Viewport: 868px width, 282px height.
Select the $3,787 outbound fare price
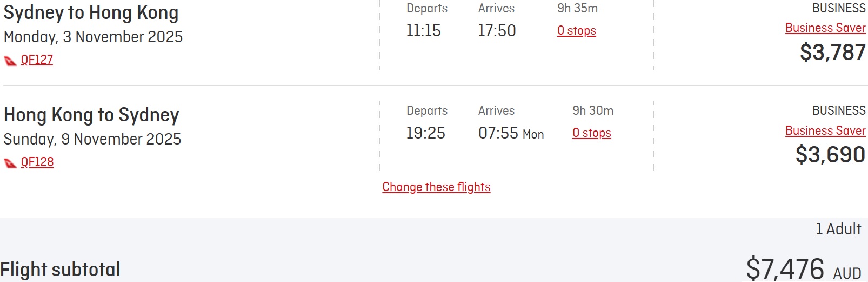[832, 53]
